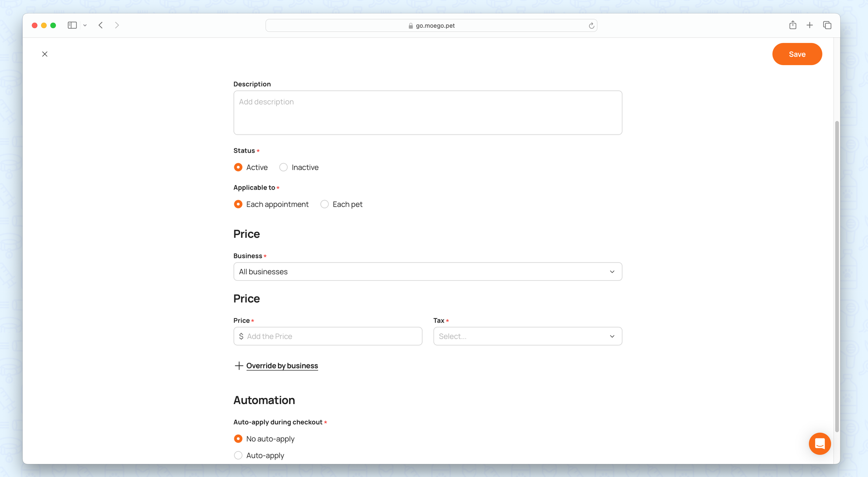Choose the Each pet radio button
868x477 pixels.
click(x=324, y=204)
